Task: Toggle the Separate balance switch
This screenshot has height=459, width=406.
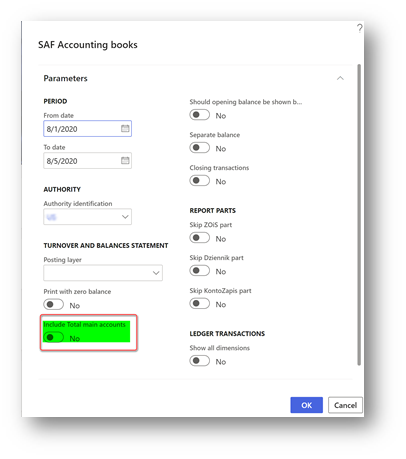Action: point(200,147)
